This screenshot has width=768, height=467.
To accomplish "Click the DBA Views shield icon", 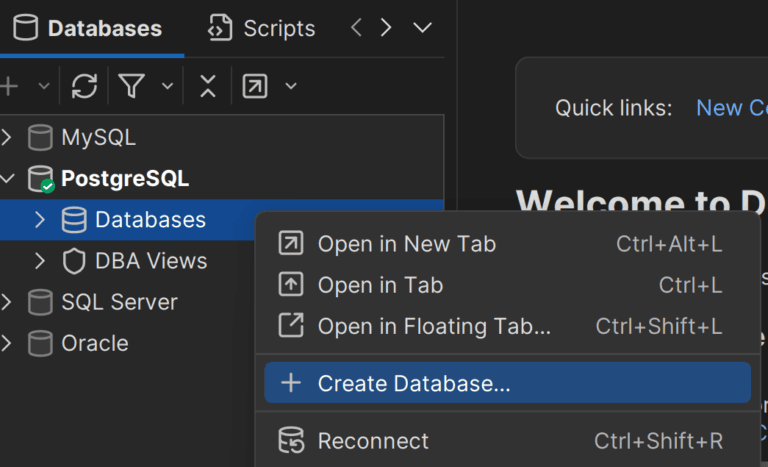I will point(74,261).
